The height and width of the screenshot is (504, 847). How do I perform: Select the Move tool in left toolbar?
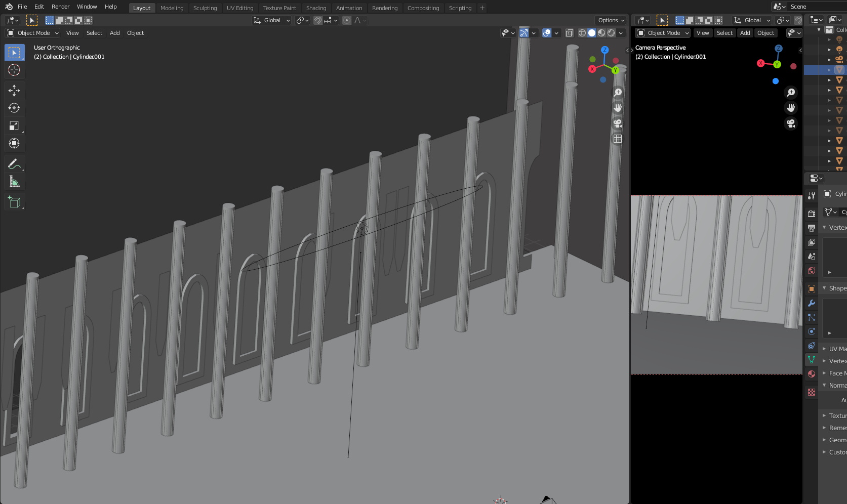[14, 91]
